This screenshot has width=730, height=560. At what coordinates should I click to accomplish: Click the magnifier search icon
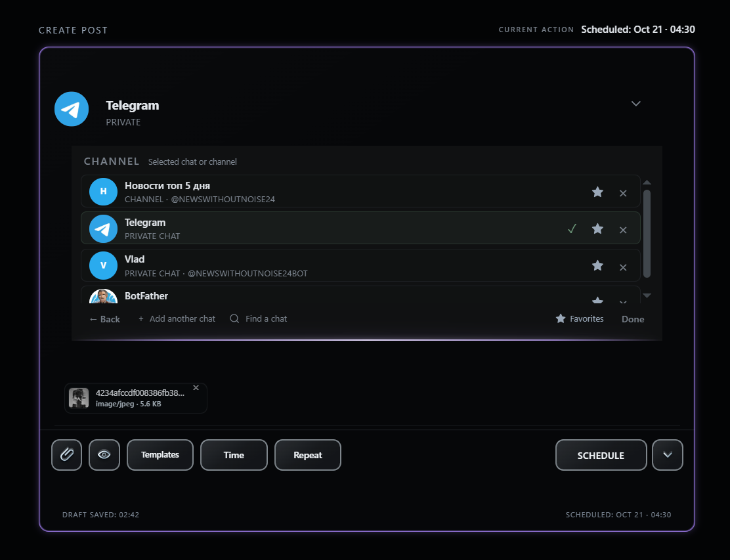(234, 318)
